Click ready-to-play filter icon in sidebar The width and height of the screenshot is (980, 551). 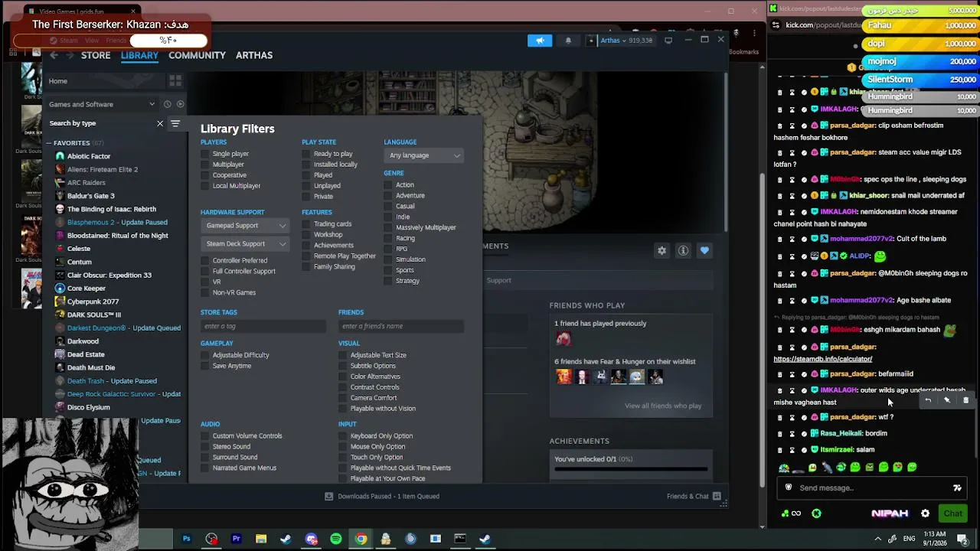coord(181,104)
